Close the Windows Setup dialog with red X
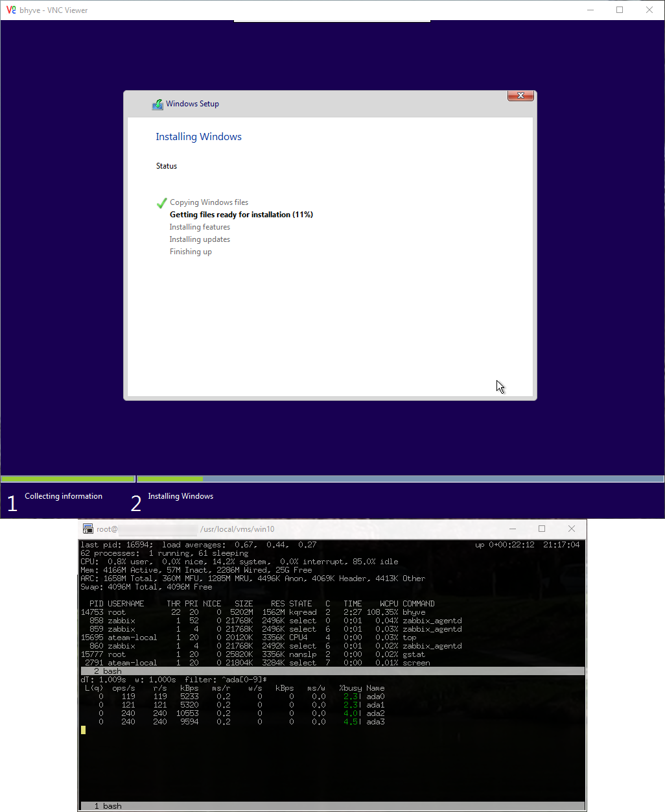Viewport: 665px width, 812px height. point(520,95)
